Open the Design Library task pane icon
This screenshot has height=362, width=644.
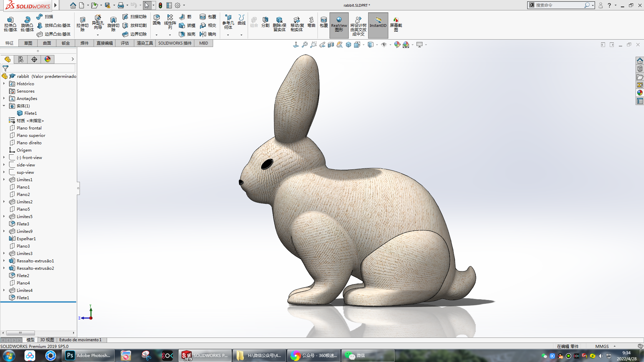pos(640,69)
